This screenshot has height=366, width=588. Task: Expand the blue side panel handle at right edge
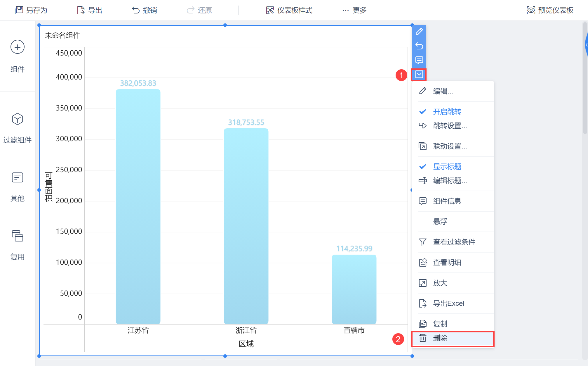coord(586,45)
